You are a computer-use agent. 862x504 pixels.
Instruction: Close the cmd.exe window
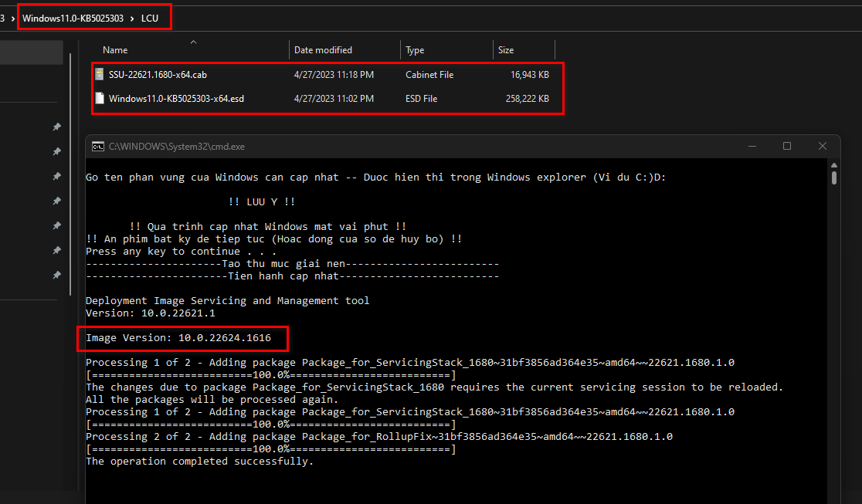pyautogui.click(x=823, y=146)
